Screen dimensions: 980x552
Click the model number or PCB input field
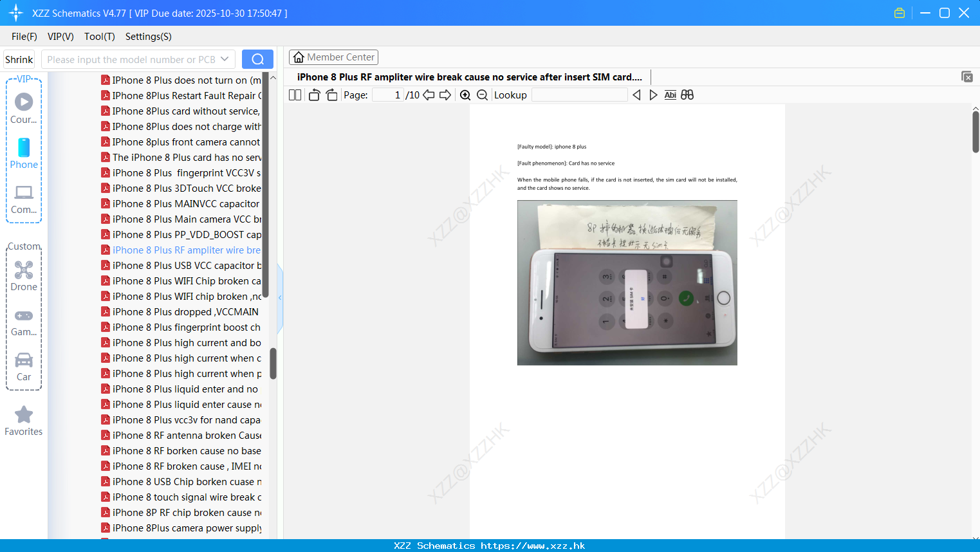131,59
